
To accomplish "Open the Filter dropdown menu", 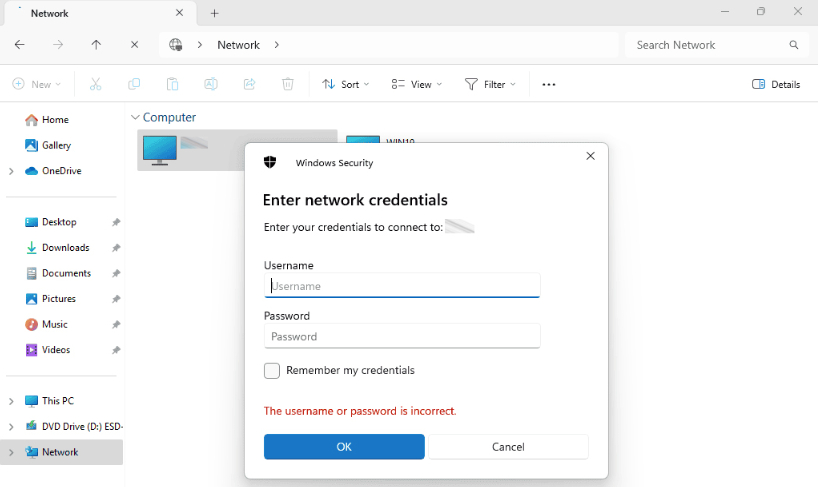I will (x=490, y=85).
